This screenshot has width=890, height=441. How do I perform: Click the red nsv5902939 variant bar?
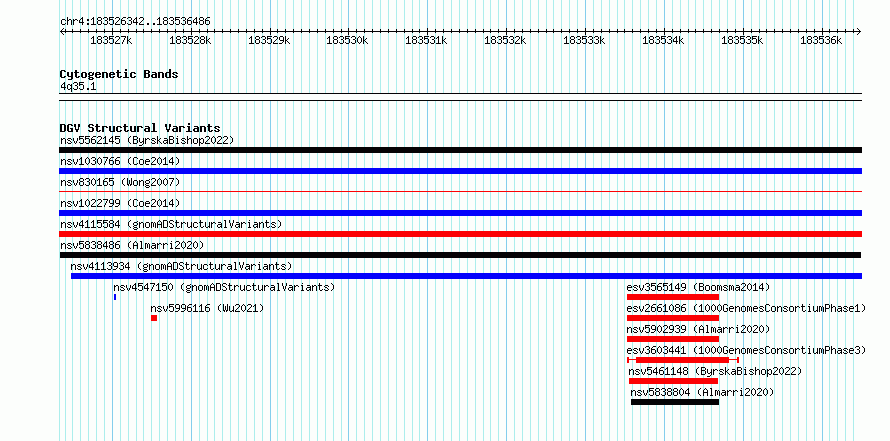[673, 339]
